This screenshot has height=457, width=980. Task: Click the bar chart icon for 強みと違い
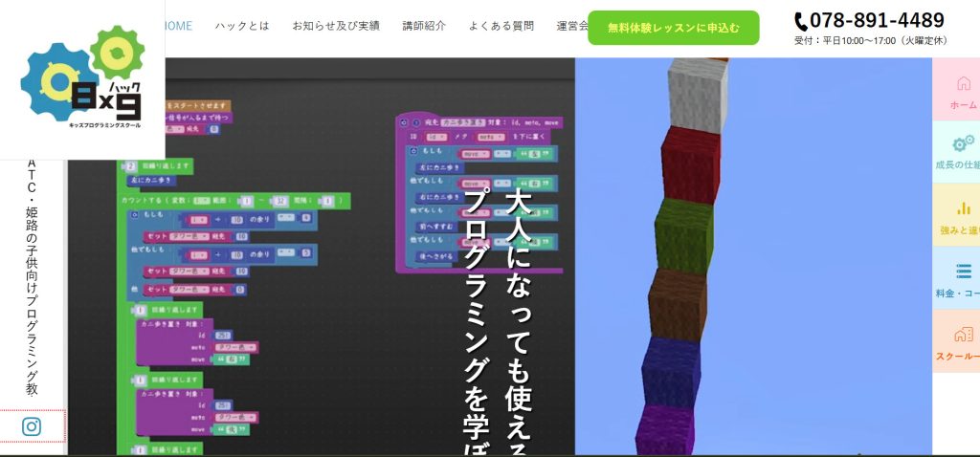964,207
